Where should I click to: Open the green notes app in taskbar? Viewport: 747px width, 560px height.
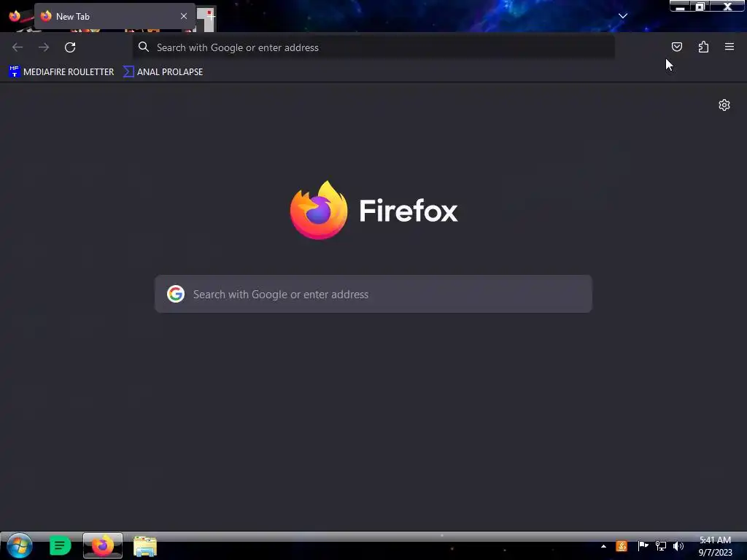click(x=60, y=545)
